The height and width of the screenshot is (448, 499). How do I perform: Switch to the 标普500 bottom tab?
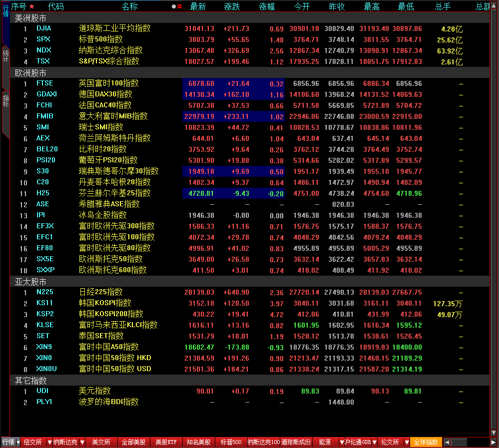(231, 442)
